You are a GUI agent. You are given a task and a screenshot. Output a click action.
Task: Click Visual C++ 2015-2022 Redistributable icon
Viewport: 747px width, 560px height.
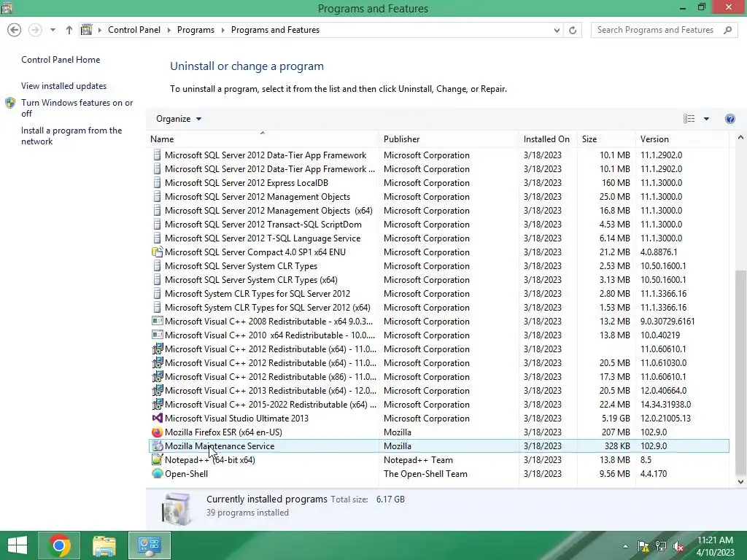point(158,404)
